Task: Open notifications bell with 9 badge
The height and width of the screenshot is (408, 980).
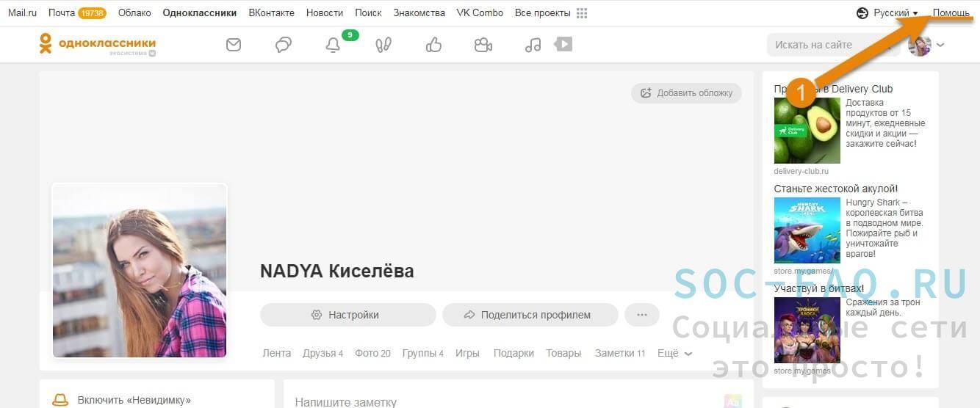Action: tap(333, 45)
